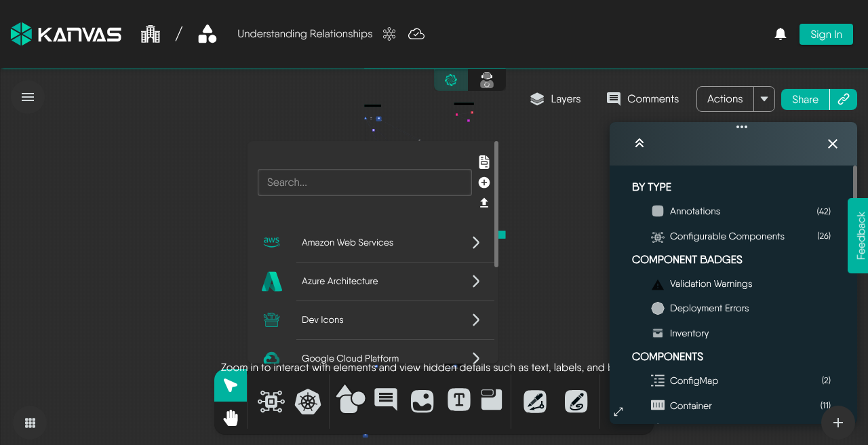This screenshot has height=445, width=868.
Task: Copy the share link icon
Action: pyautogui.click(x=844, y=99)
